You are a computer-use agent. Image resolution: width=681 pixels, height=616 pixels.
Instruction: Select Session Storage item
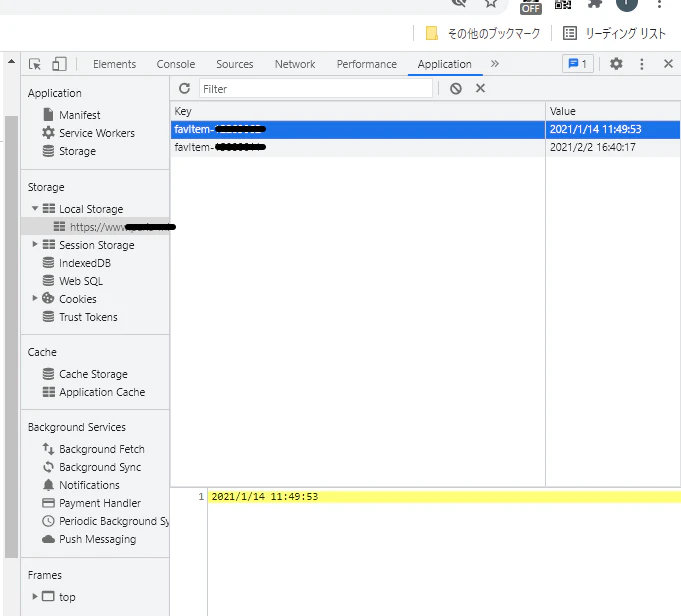[96, 245]
